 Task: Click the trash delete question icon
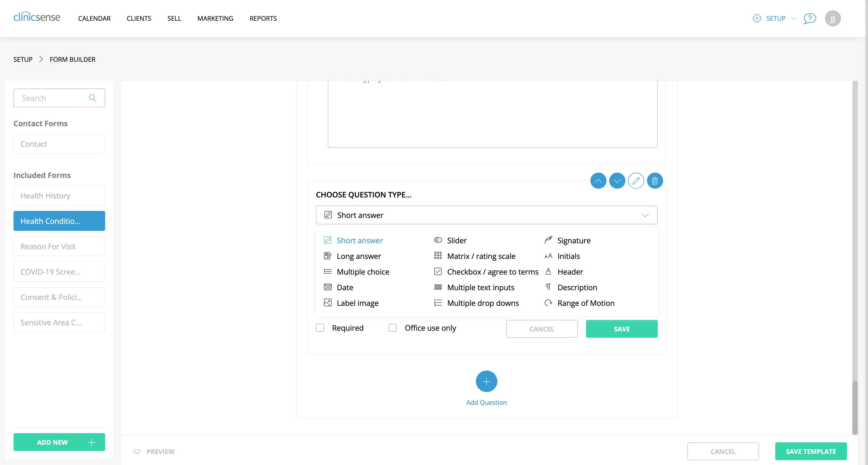(x=655, y=181)
